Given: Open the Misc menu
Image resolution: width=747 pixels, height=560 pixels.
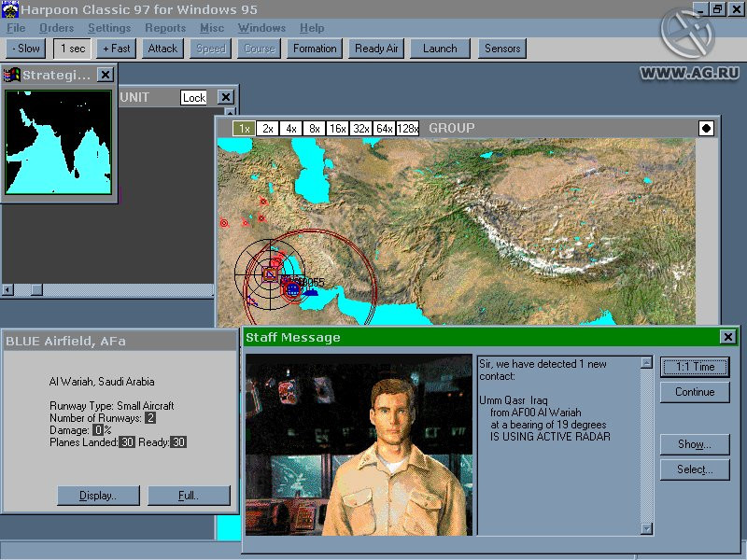Looking at the screenshot, I should (x=212, y=28).
